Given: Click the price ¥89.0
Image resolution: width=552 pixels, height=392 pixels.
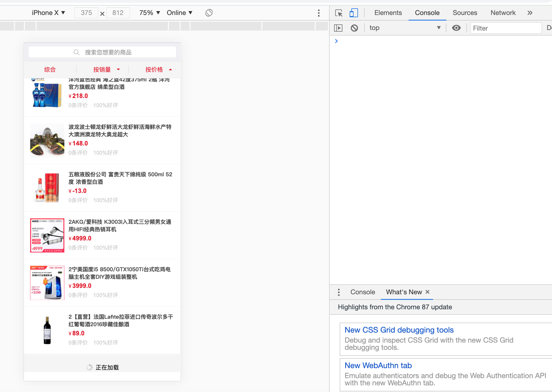Looking at the screenshot, I should 76,333.
